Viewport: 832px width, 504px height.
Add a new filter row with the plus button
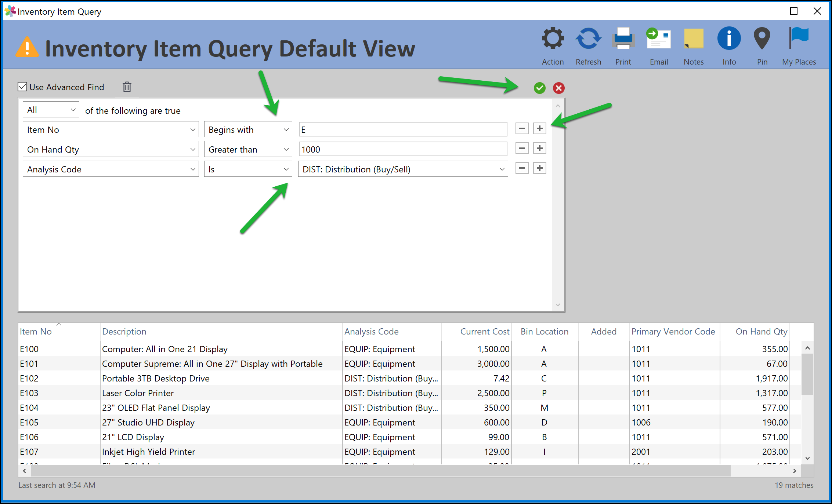539,128
